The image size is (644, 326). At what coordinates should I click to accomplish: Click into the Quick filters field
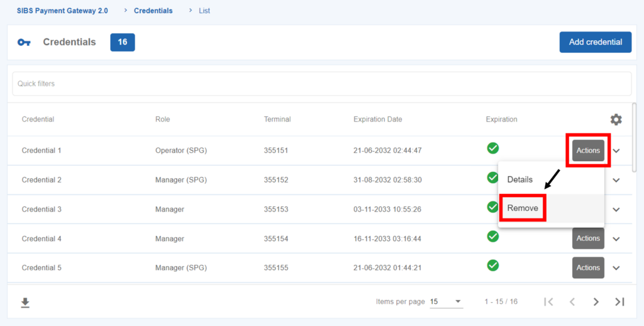coord(321,84)
